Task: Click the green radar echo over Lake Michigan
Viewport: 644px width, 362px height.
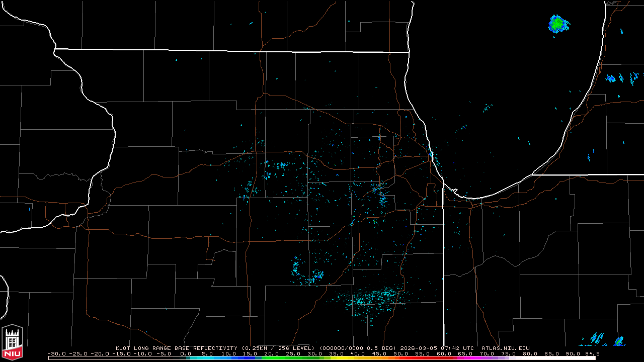Action: pyautogui.click(x=557, y=24)
